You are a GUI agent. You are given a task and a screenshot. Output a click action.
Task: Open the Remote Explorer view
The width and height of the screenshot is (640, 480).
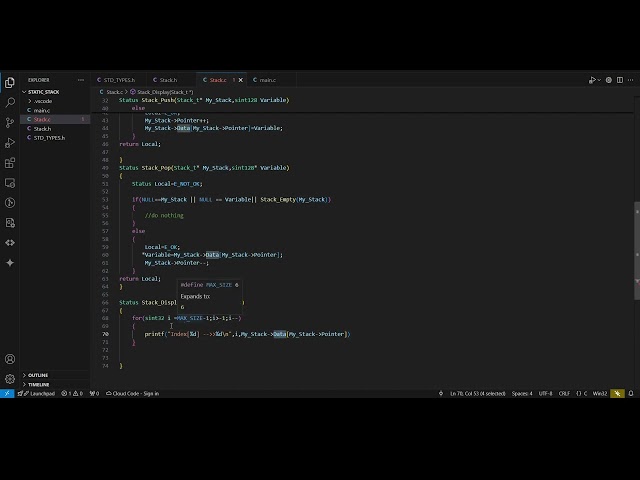click(10, 183)
